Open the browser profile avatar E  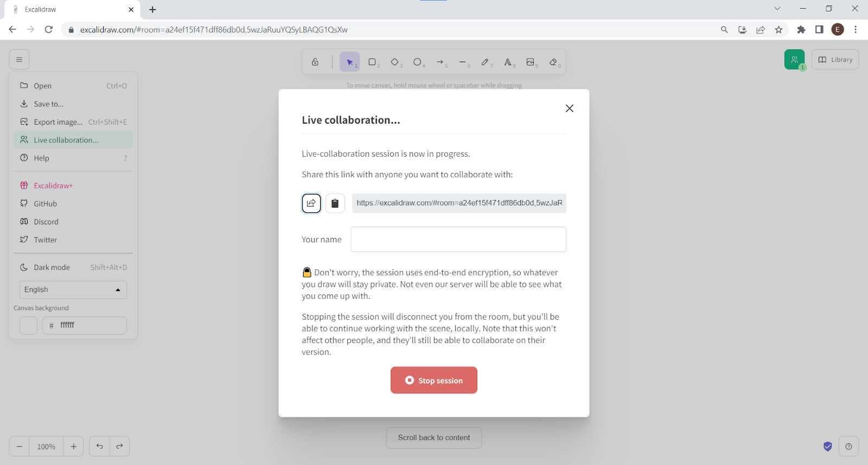[x=838, y=30]
